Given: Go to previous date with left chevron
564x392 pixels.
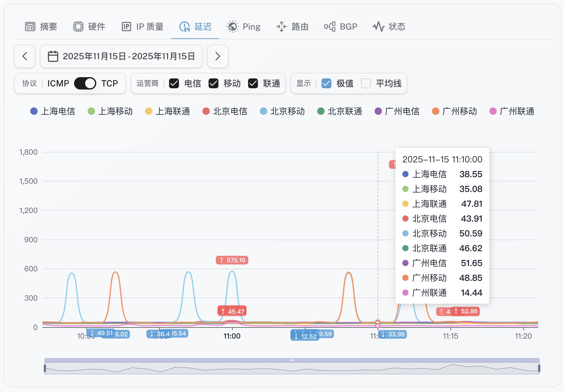Looking at the screenshot, I should 25,56.
